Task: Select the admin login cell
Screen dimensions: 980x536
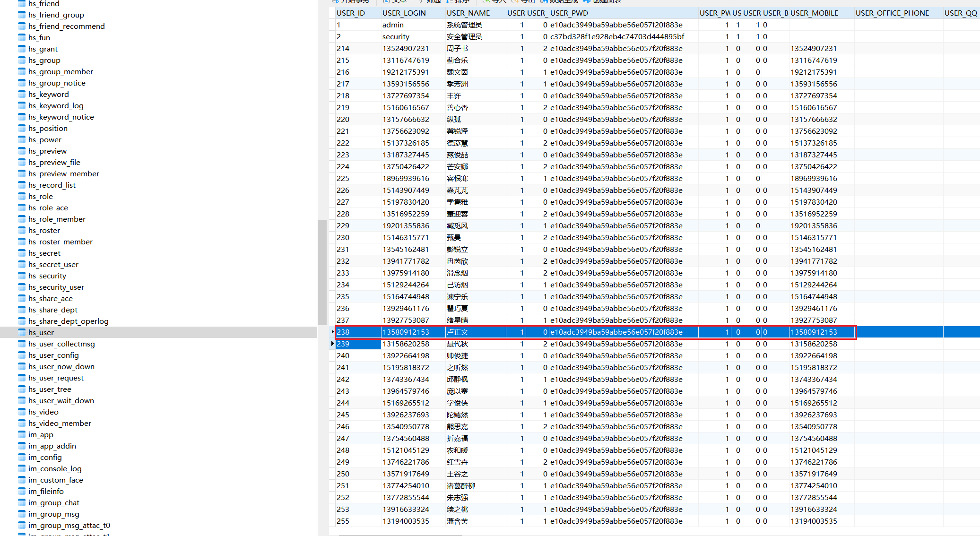Action: 393,25
